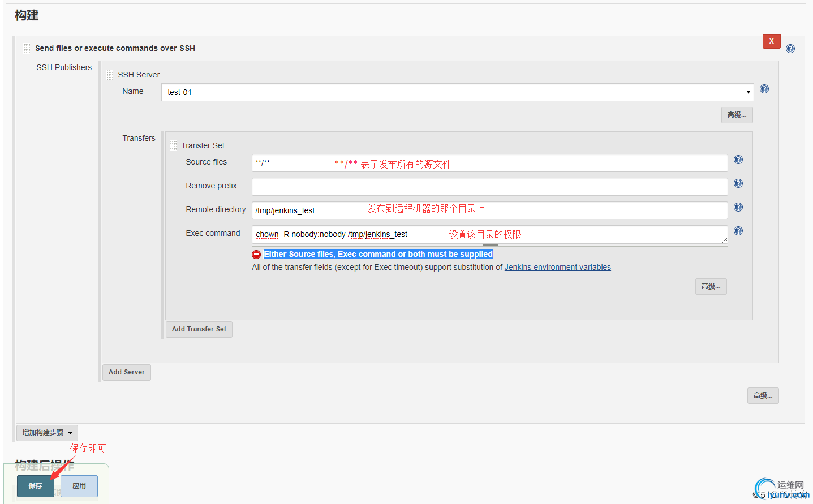Image resolution: width=813 pixels, height=504 pixels.
Task: Click the 'Remove prefix' label
Action: [212, 186]
